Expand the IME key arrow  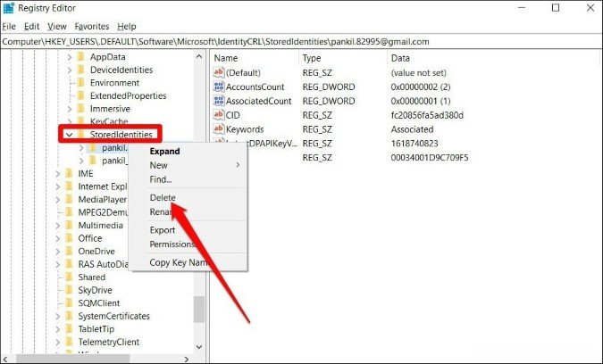58,174
